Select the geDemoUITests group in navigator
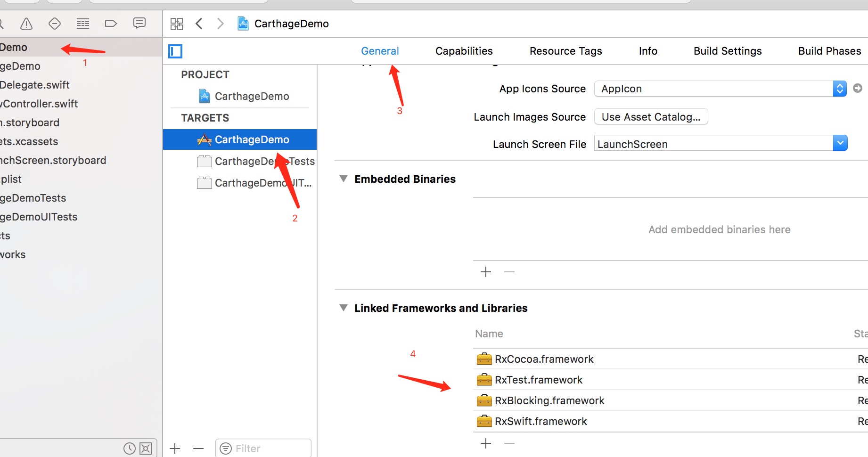868x457 pixels. [81, 217]
